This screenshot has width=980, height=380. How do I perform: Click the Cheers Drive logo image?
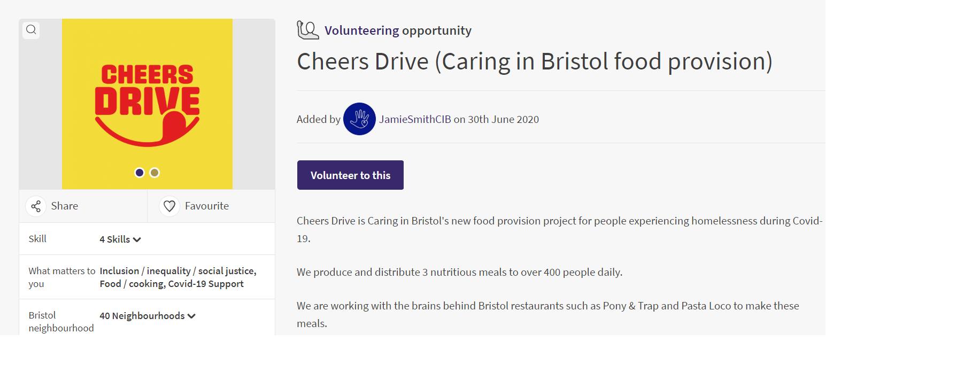tap(147, 104)
